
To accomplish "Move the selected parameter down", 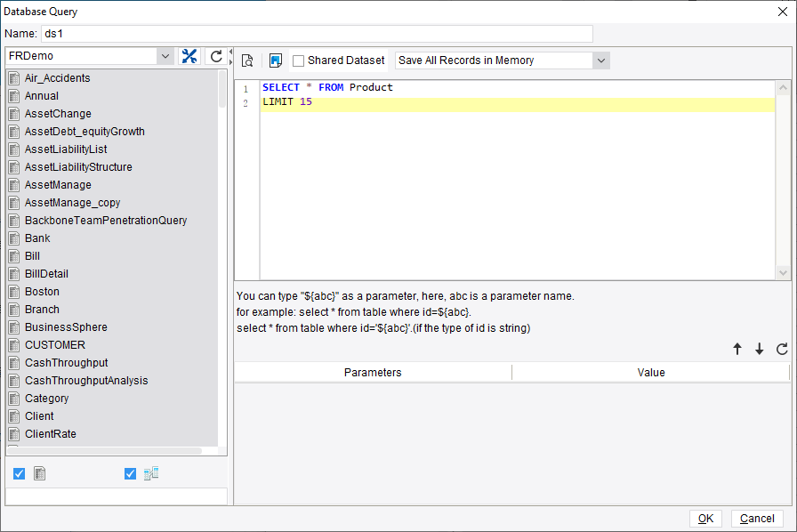I will [760, 349].
